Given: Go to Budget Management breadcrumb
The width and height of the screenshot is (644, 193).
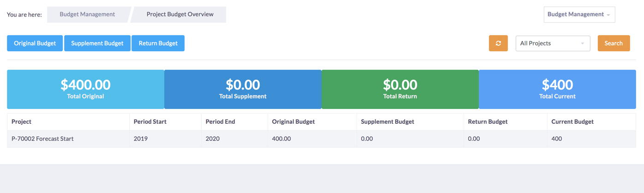Looking at the screenshot, I should click(x=87, y=14).
